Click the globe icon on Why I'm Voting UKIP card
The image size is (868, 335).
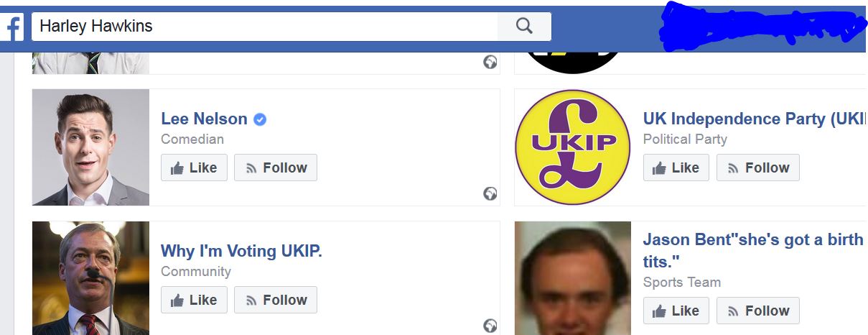tap(490, 326)
